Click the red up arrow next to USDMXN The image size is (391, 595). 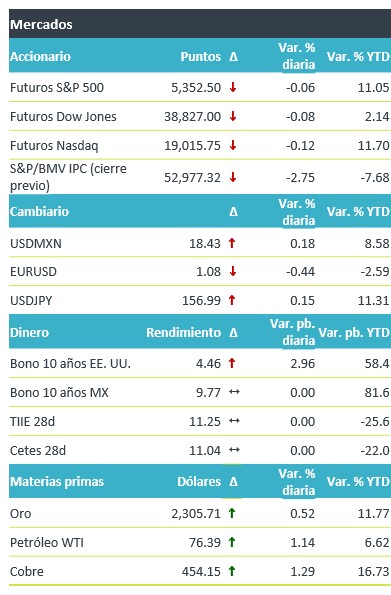[x=232, y=243]
